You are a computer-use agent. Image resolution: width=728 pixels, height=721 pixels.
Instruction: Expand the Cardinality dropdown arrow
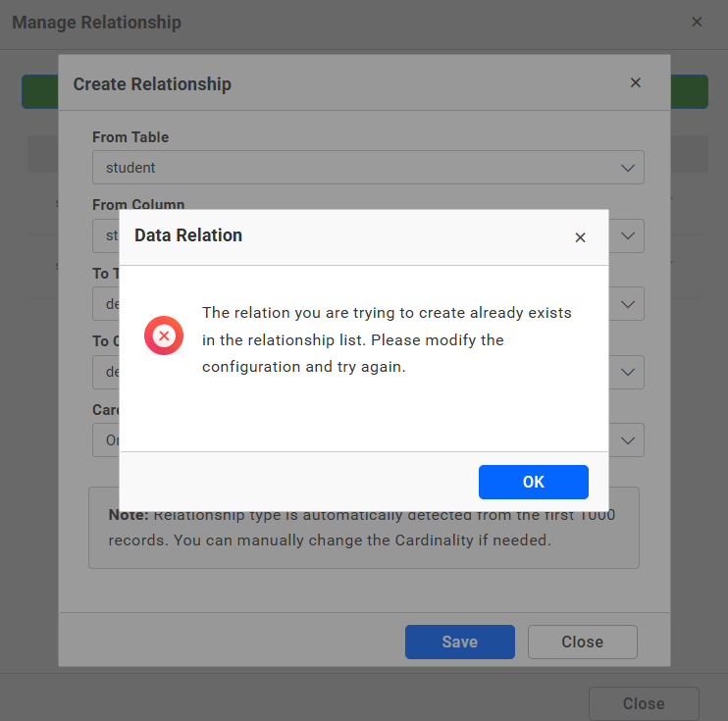pyautogui.click(x=628, y=440)
